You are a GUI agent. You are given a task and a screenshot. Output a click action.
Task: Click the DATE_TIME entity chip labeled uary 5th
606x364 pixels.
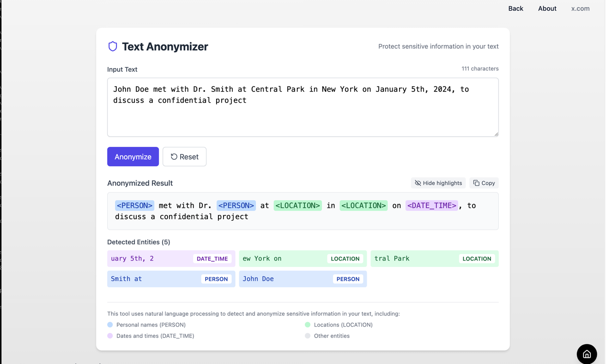tap(171, 259)
